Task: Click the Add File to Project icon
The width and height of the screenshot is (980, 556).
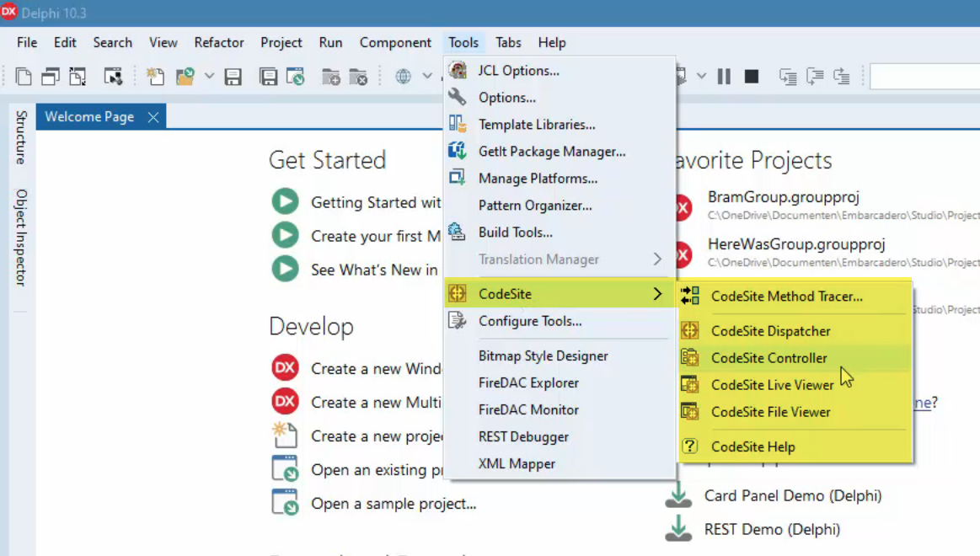Action: point(330,77)
